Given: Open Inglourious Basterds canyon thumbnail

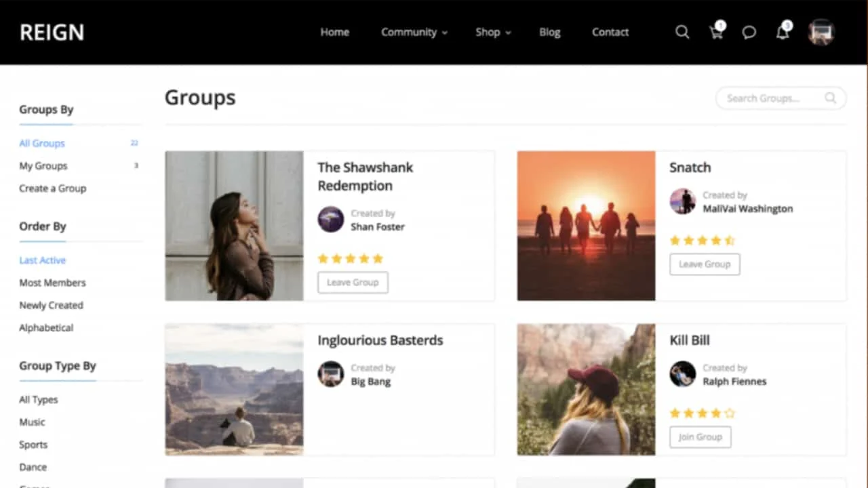Looking at the screenshot, I should click(234, 389).
